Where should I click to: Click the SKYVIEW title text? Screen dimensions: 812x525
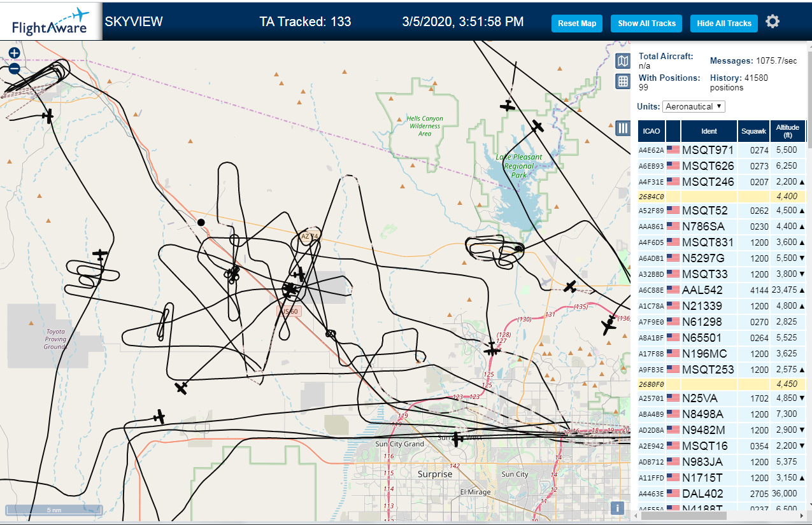click(x=134, y=22)
